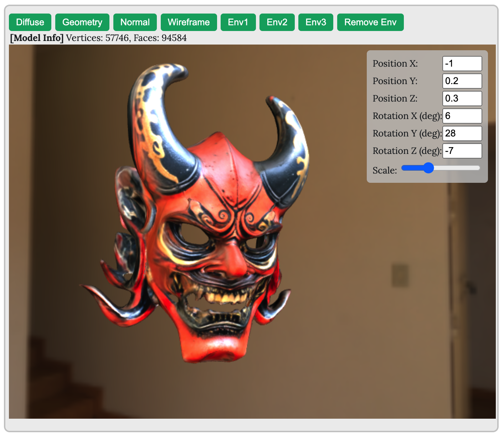Select the Geometry view mode
The width and height of the screenshot is (504, 439).
(82, 22)
